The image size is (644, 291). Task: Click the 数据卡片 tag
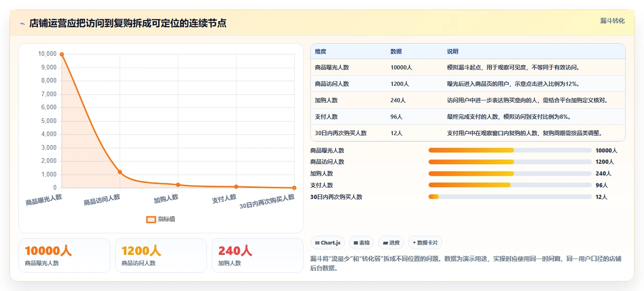click(425, 243)
